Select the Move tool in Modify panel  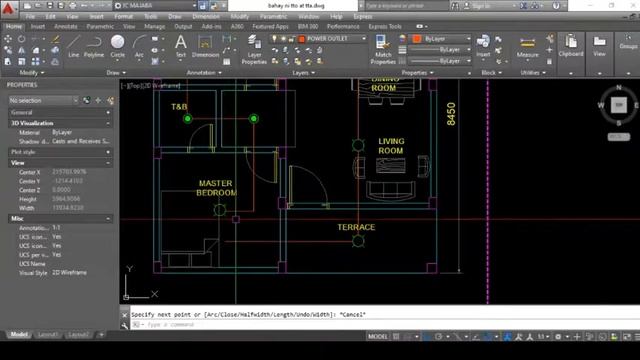8,39
